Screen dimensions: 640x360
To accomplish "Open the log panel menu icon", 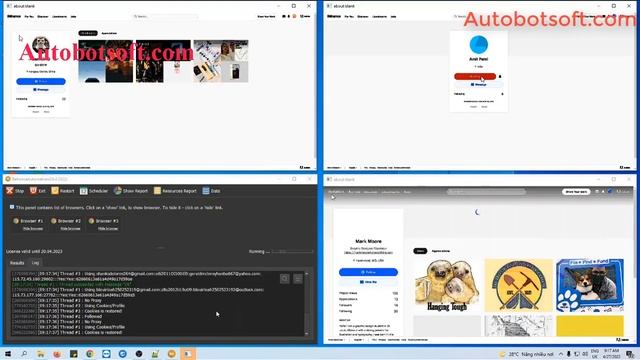I will click(x=298, y=278).
